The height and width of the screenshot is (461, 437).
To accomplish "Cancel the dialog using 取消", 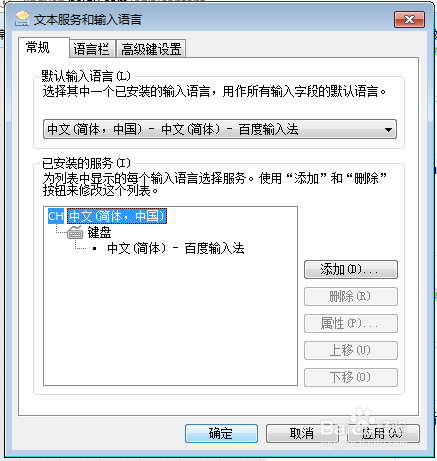I will coord(302,433).
